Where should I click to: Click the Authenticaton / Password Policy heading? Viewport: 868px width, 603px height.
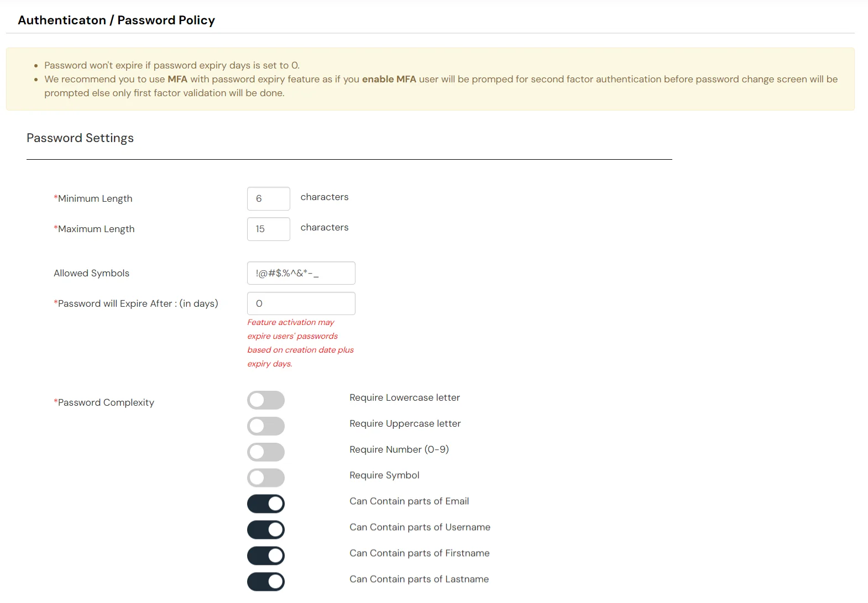[117, 20]
